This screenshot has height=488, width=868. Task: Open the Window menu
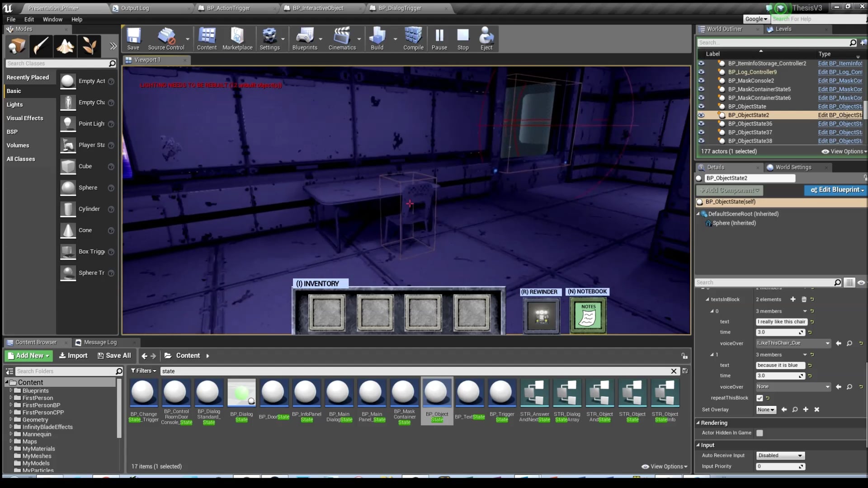coord(52,19)
